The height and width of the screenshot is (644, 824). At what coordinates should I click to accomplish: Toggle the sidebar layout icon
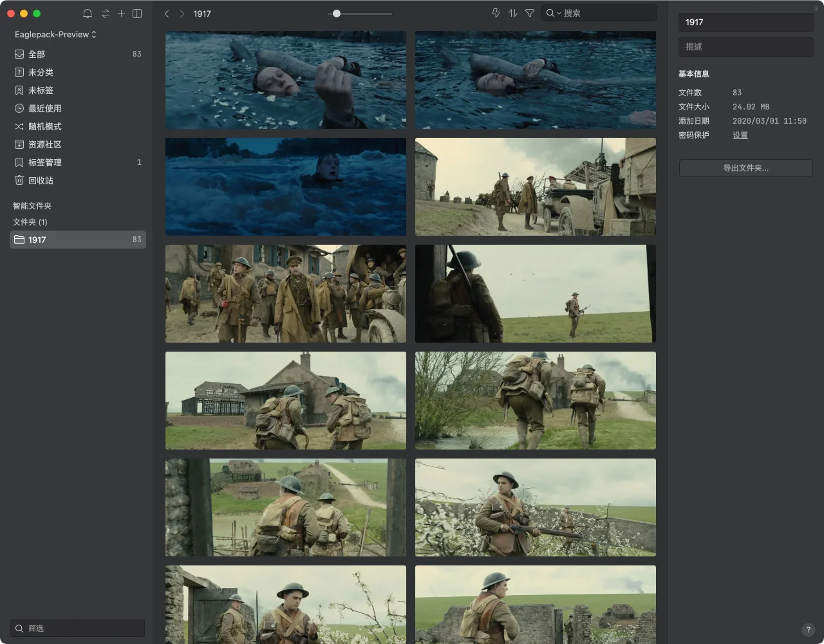(137, 14)
